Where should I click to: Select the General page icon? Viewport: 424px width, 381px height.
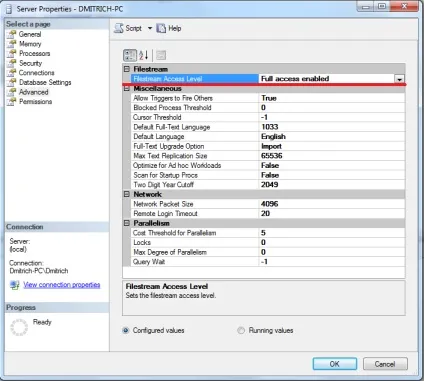(12, 34)
